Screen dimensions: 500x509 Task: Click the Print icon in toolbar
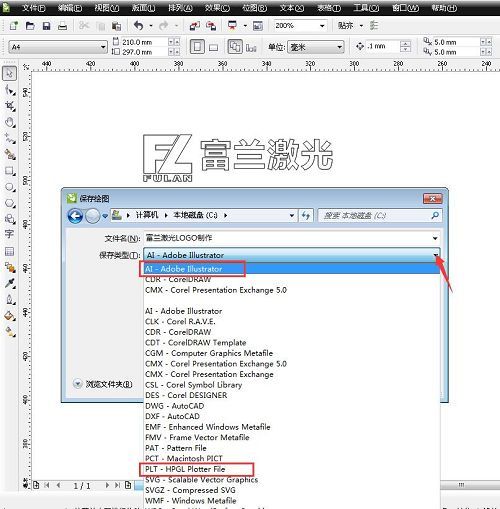click(x=62, y=26)
